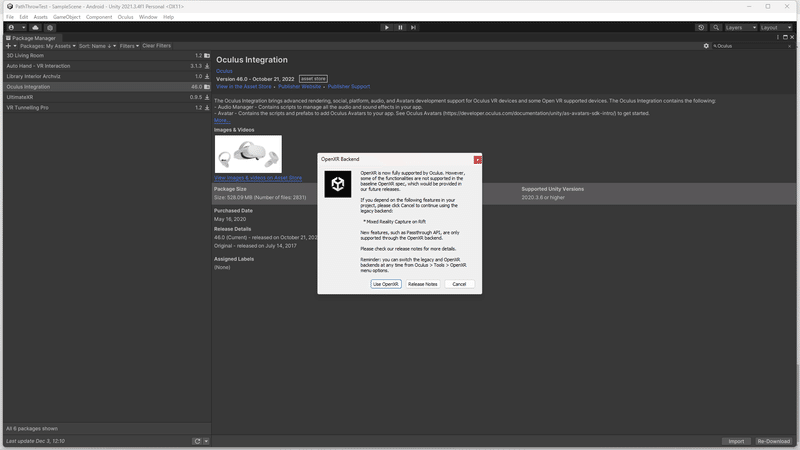Open the Component menu
The image size is (800, 450).
coord(99,17)
